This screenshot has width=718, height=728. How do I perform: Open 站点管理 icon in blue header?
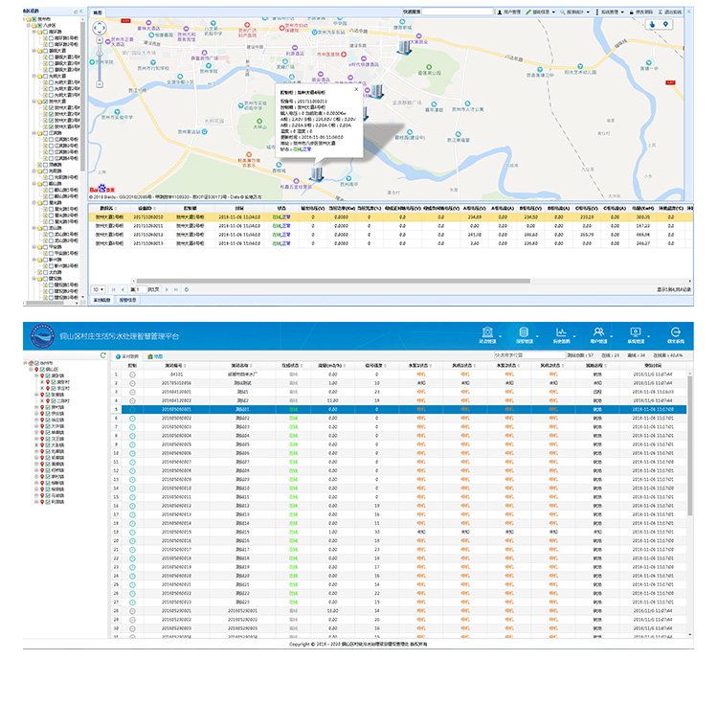(x=487, y=334)
